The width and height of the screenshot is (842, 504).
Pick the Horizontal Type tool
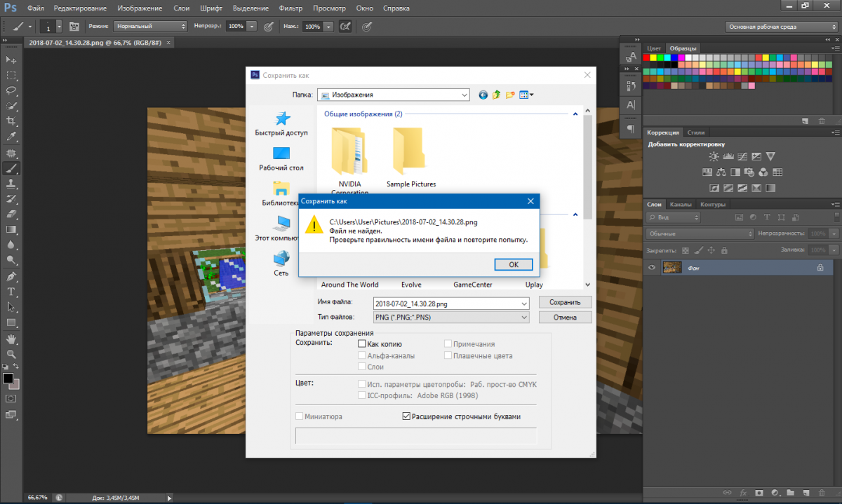pos(11,291)
